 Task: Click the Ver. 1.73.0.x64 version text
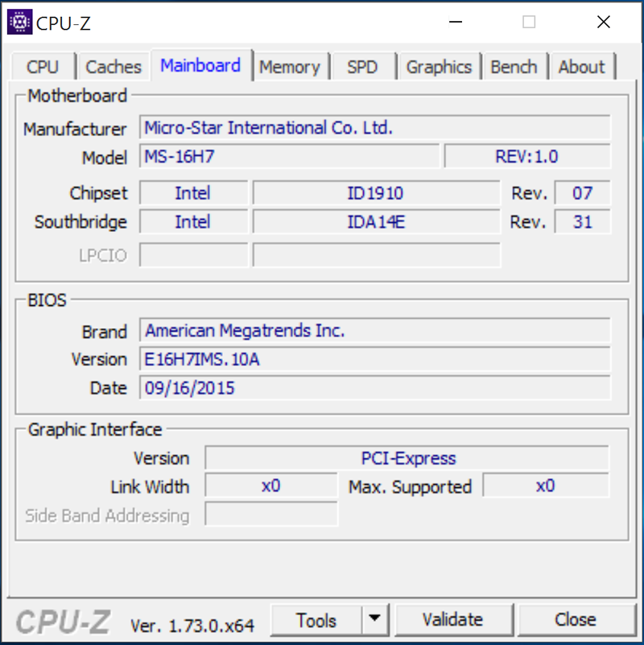(x=192, y=626)
